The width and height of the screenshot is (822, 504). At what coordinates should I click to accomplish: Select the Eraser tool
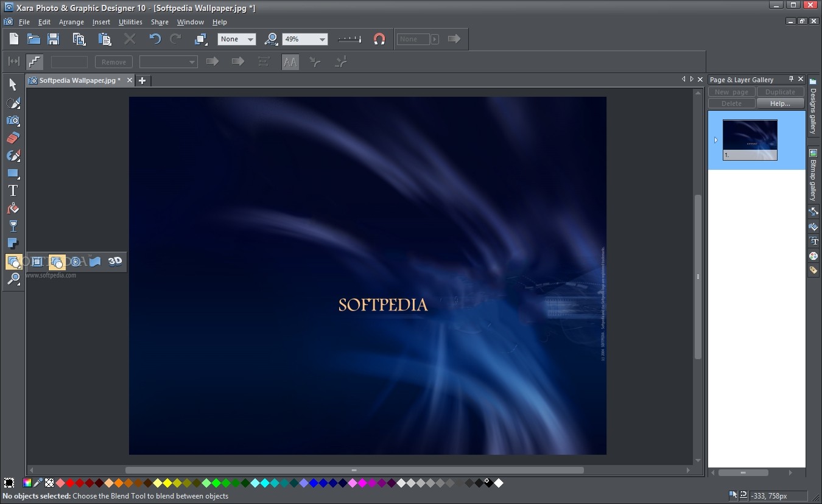(x=13, y=138)
